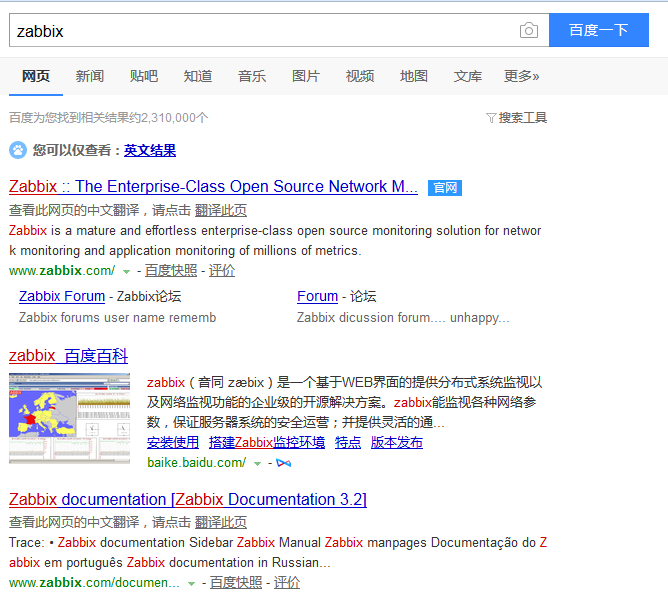Expand the dropdown arrow after baike.baidu.com/
The width and height of the screenshot is (668, 593).
point(257,463)
